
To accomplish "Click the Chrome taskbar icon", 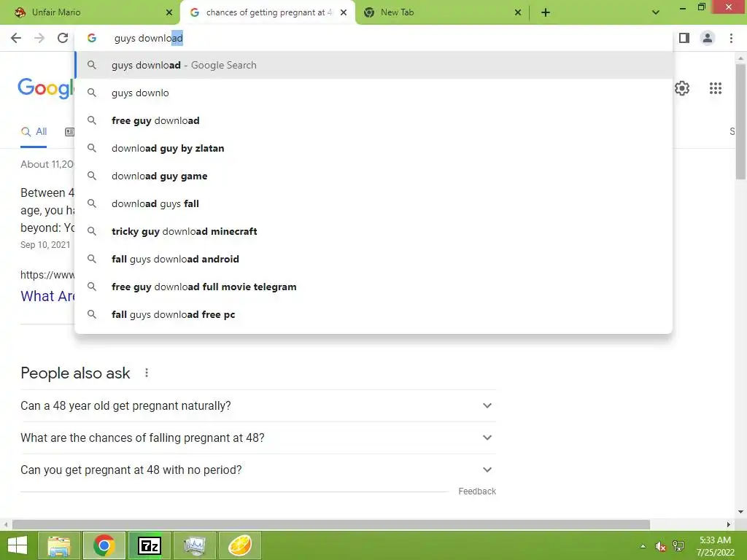I will (104, 545).
